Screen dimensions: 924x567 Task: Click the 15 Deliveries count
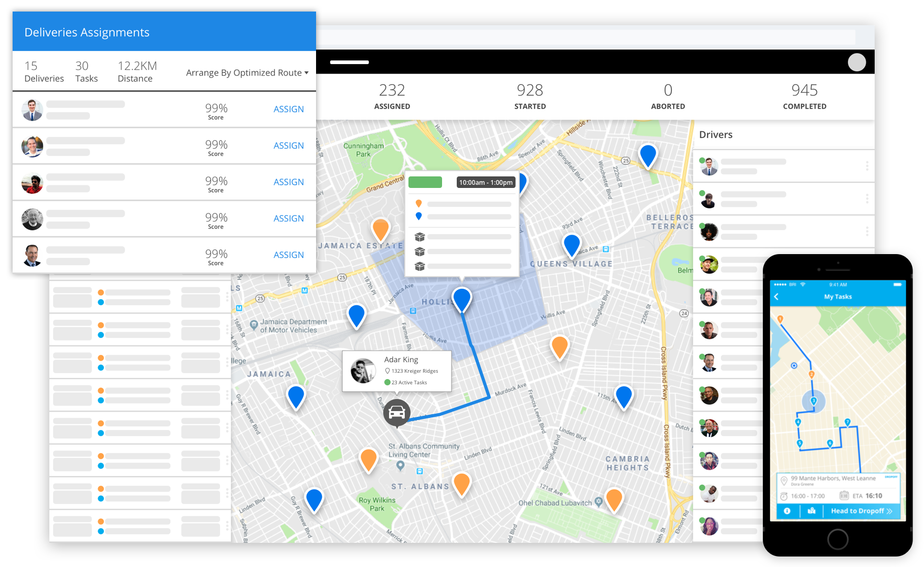pos(44,72)
